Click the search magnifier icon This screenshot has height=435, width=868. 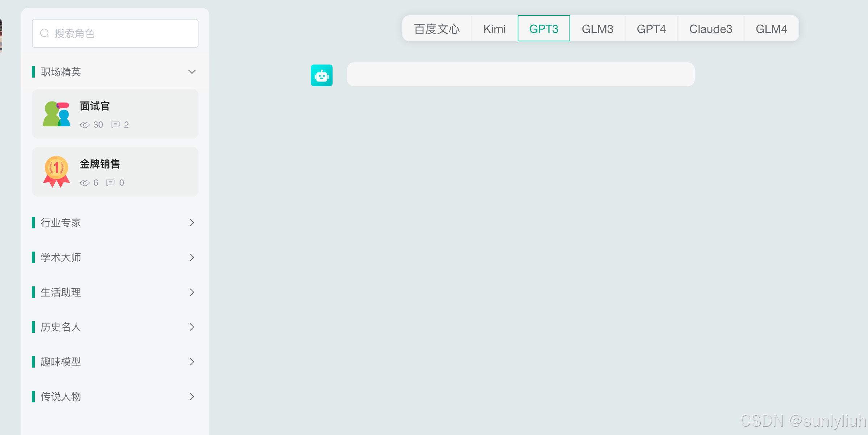point(45,33)
